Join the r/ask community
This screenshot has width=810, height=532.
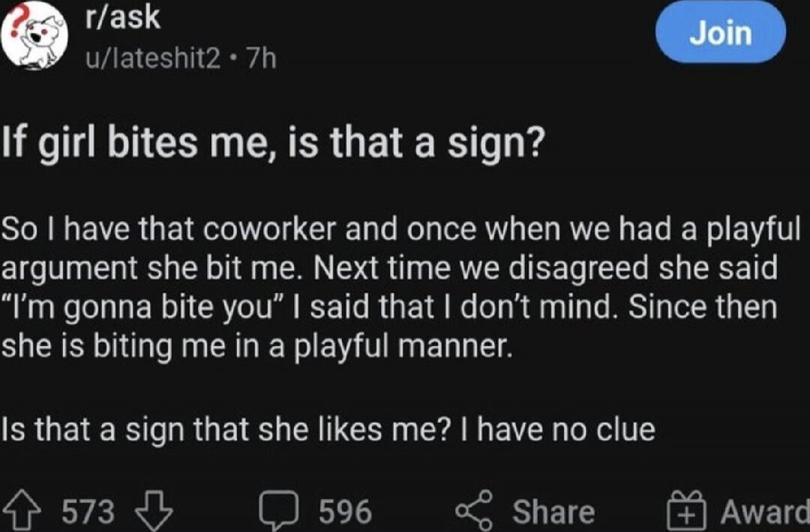tap(721, 32)
